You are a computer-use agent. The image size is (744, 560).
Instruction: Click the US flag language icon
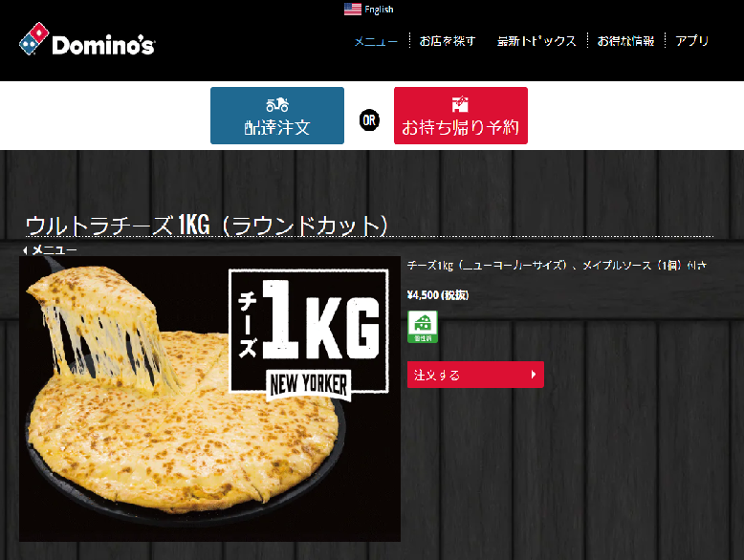(353, 9)
